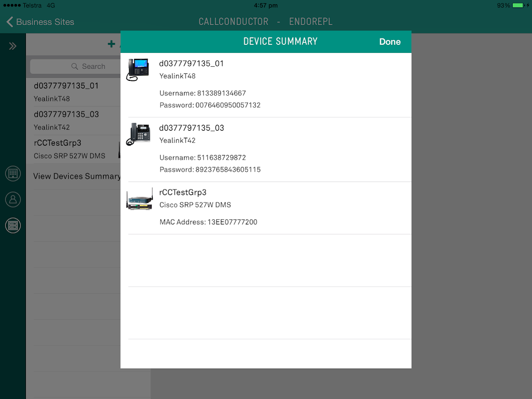Tap the YealinkT42 phone thumbnail
532x399 pixels.
(138, 134)
